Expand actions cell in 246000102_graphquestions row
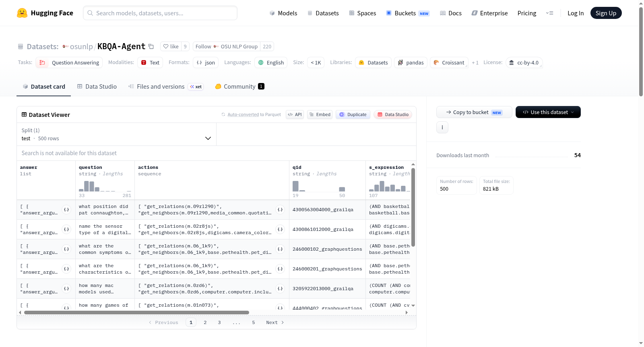This screenshot has height=347, width=644. (x=280, y=249)
